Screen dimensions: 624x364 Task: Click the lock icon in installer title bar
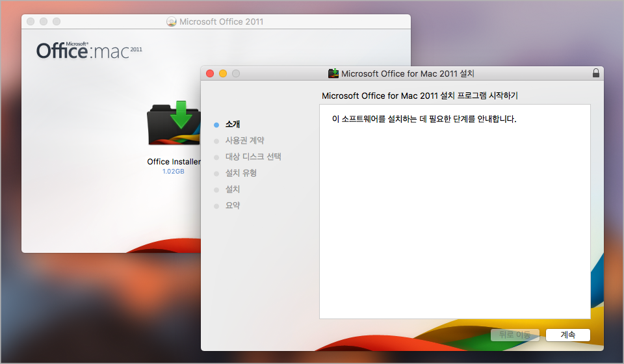(x=596, y=73)
